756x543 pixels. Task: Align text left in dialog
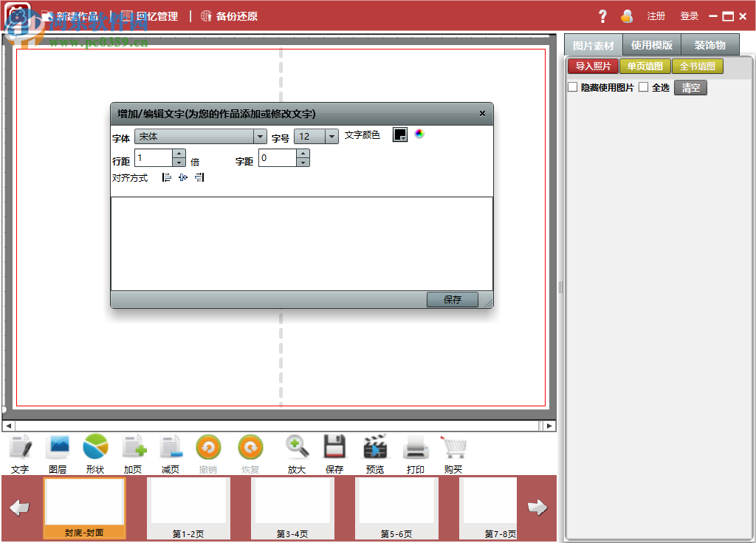pos(166,177)
